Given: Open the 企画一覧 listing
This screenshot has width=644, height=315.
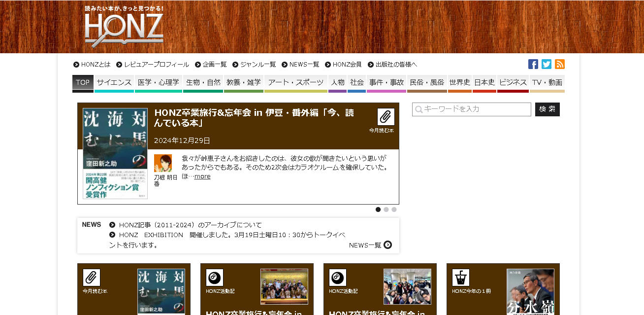Looking at the screenshot, I should click(214, 65).
